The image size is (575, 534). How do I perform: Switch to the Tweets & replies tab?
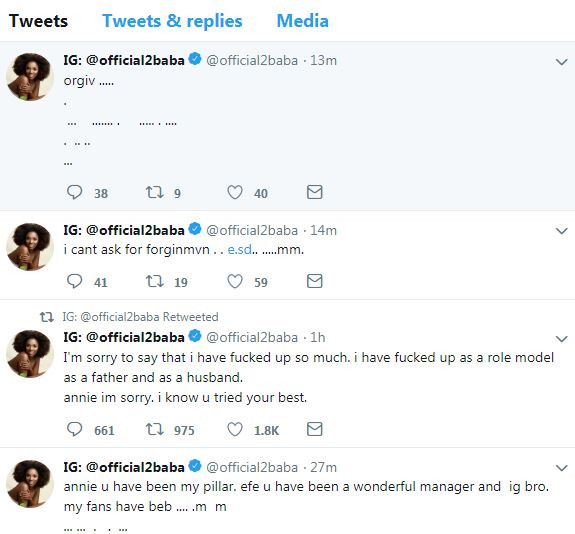point(172,21)
